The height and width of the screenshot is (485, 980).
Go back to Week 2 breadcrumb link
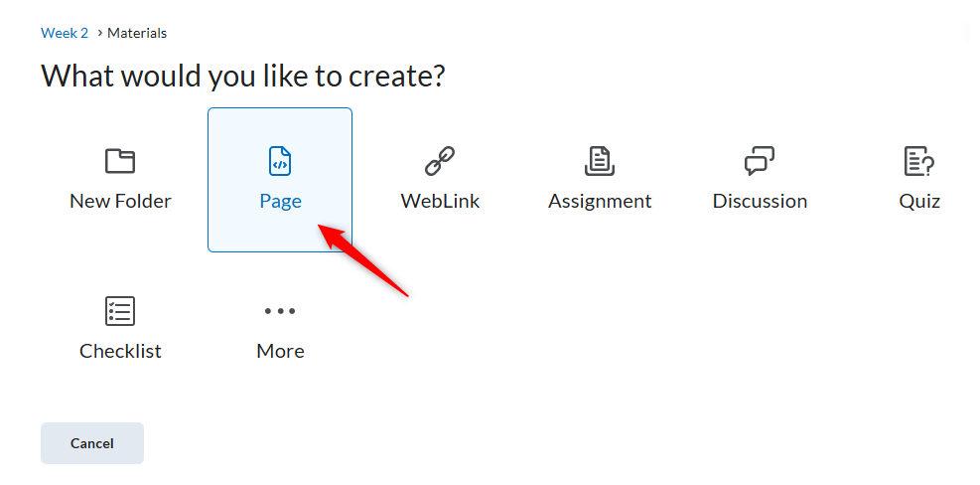point(65,33)
